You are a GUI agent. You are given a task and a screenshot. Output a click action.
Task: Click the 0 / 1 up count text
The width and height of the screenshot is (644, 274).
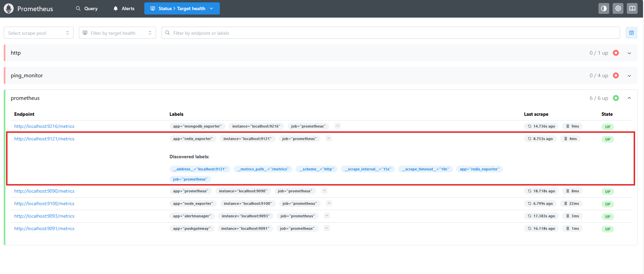[x=599, y=53]
